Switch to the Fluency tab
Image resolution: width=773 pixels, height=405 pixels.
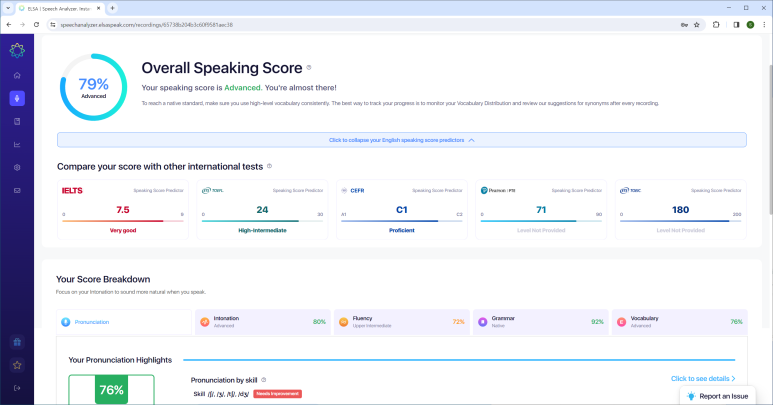402,322
